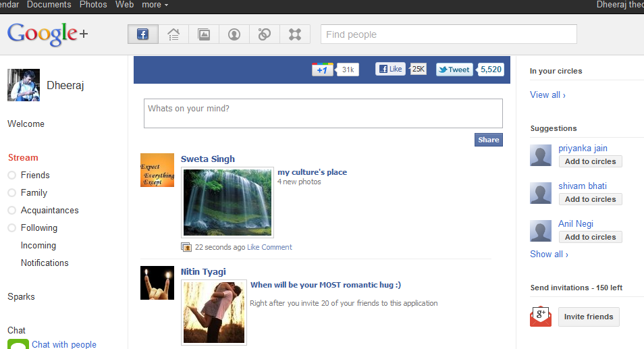The image size is (644, 349).
Task: Click the +1 button in banner
Action: 323,70
